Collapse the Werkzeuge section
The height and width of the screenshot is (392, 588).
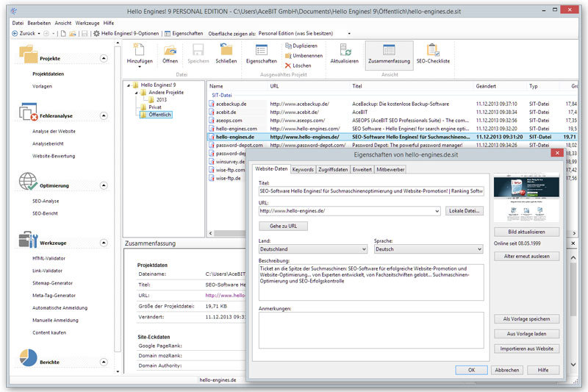104,243
